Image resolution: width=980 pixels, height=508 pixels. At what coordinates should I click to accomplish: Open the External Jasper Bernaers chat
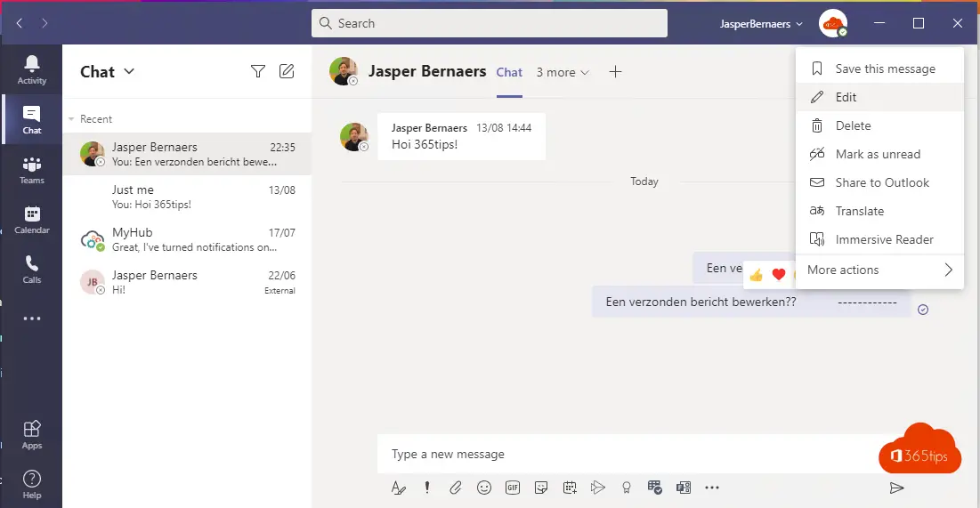click(188, 282)
